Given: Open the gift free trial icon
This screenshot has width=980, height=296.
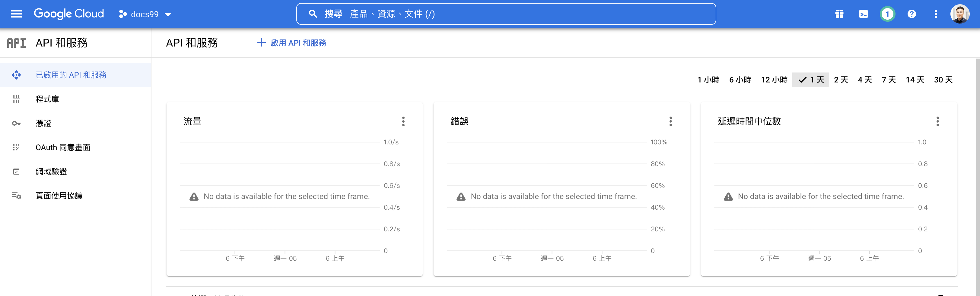Looking at the screenshot, I should [x=839, y=14].
